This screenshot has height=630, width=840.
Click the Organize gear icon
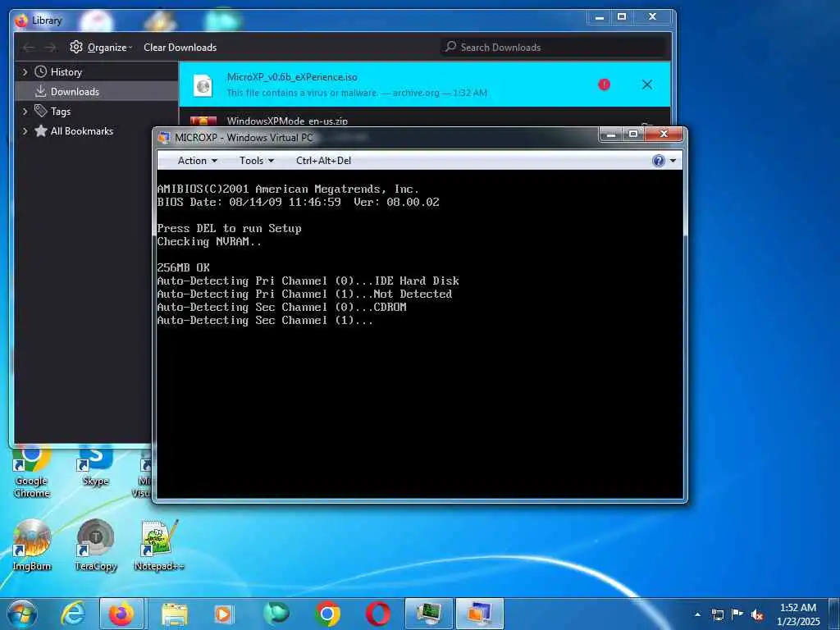[76, 47]
